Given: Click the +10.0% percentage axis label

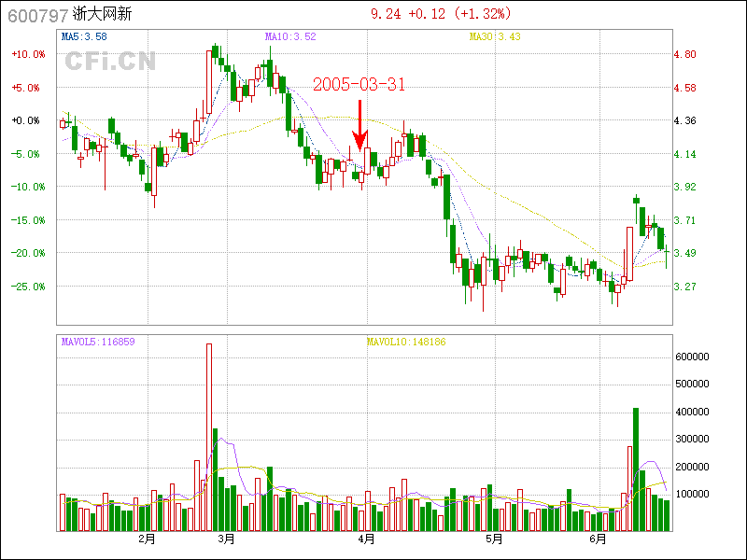Looking at the screenshot, I should coord(28,54).
